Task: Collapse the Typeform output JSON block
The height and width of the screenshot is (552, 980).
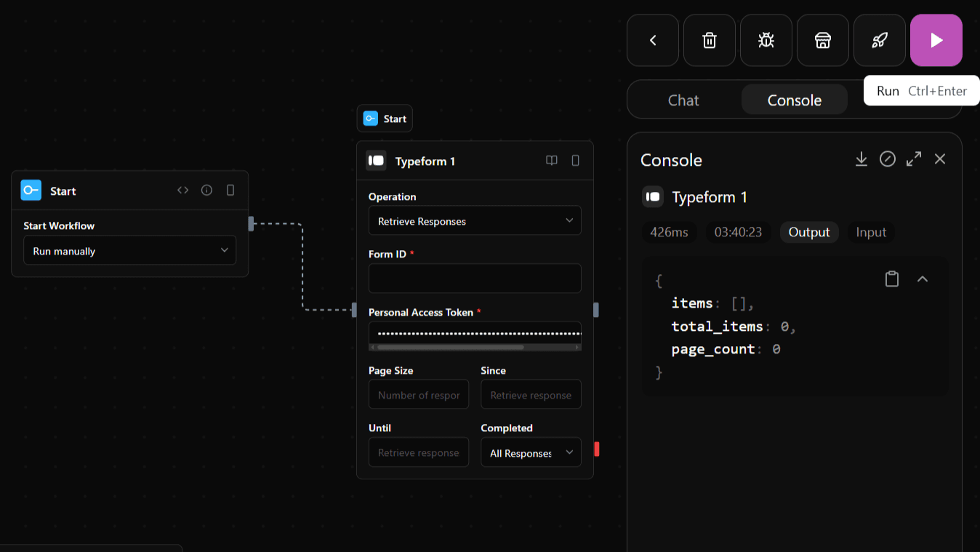Action: (x=923, y=279)
